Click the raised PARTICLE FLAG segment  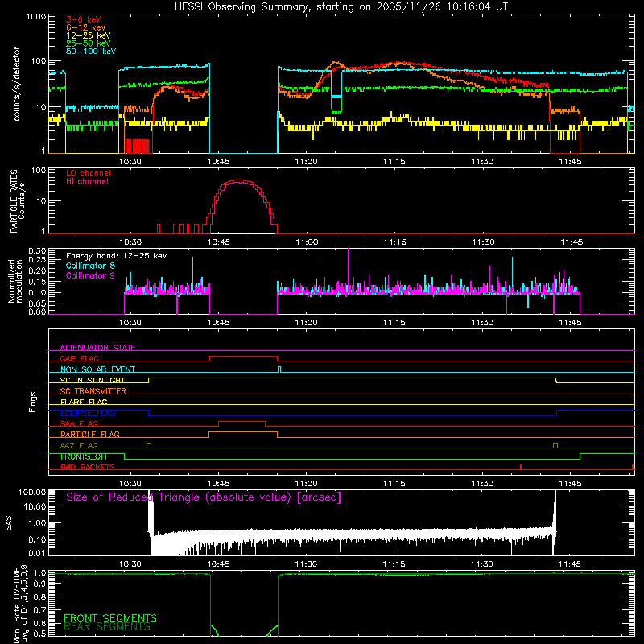pos(243,432)
